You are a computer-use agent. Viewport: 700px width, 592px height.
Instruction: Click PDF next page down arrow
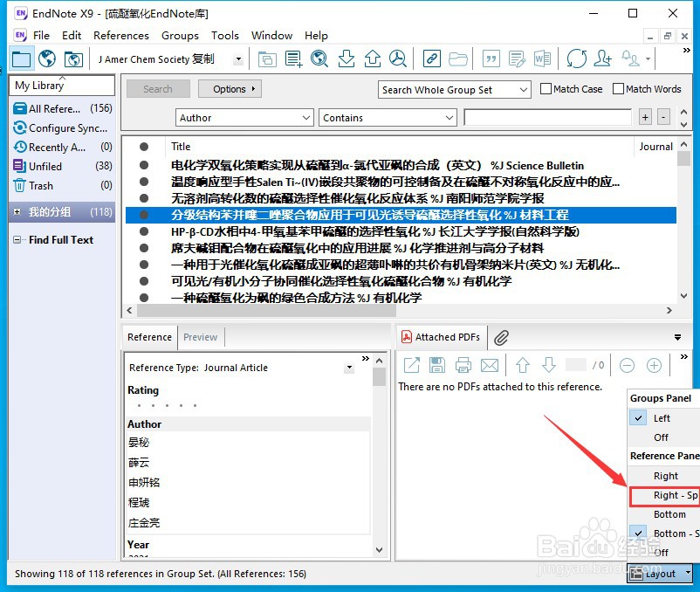point(549,365)
